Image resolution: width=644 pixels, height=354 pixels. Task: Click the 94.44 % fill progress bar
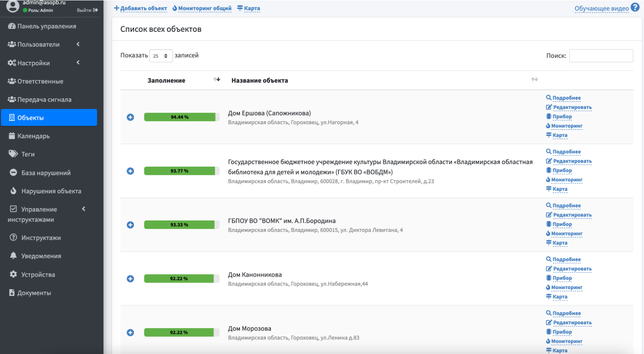182,117
